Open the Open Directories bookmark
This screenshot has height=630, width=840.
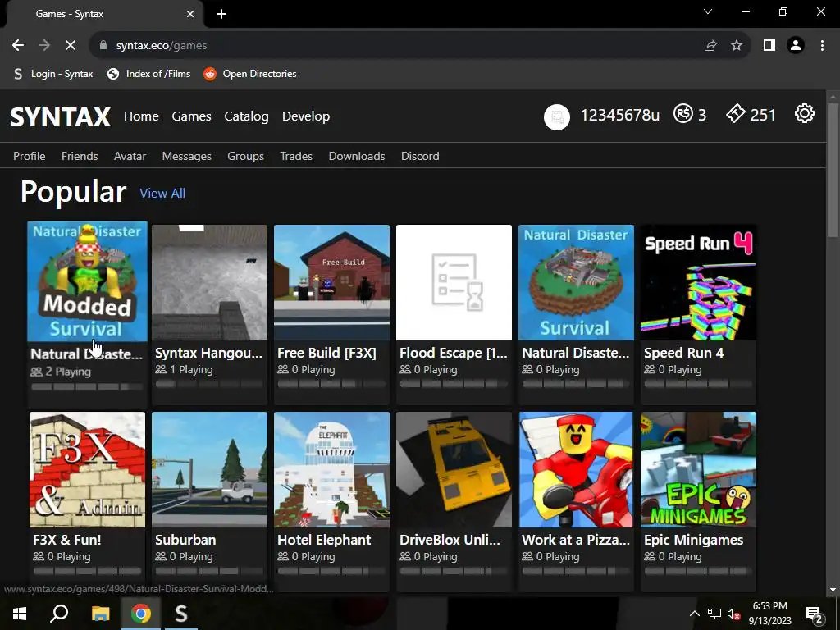click(x=250, y=74)
